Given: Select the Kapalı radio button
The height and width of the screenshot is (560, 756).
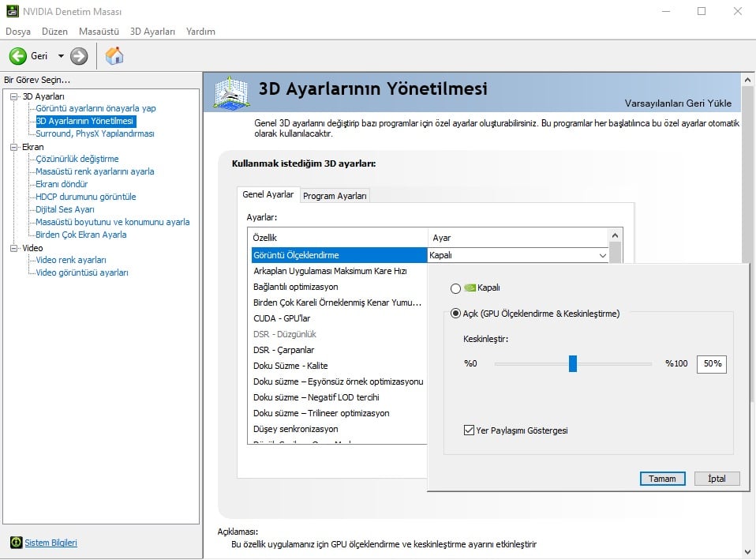Looking at the screenshot, I should [455, 288].
